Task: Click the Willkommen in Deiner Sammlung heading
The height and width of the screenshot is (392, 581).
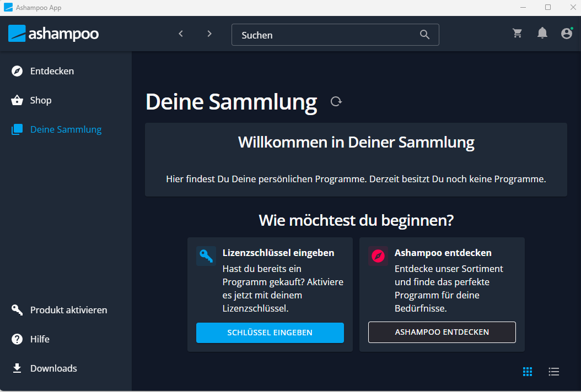Action: 356,143
